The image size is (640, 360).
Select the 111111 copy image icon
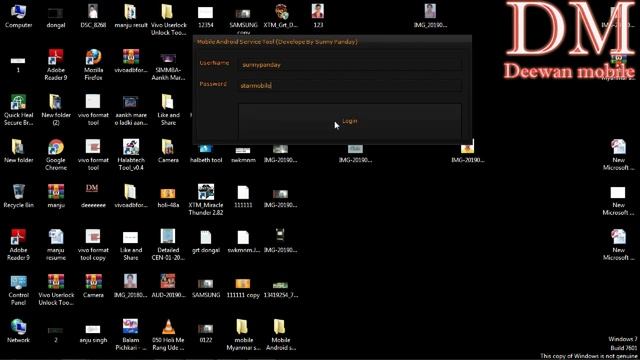point(243,288)
